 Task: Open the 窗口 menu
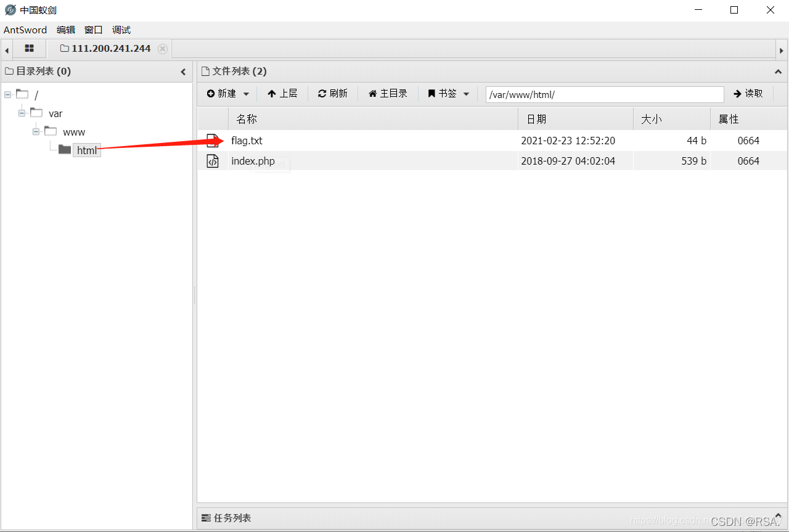point(94,30)
